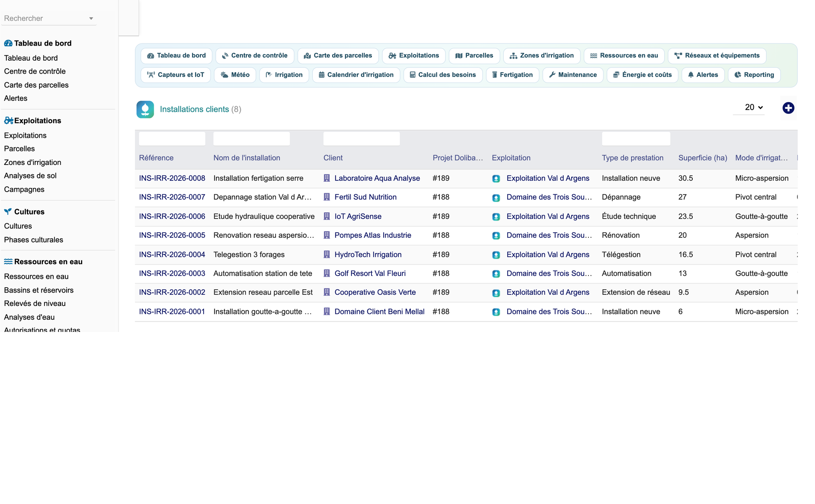Open client Pompes Atlas Industrie
This screenshot has width=815, height=504.
click(x=373, y=235)
